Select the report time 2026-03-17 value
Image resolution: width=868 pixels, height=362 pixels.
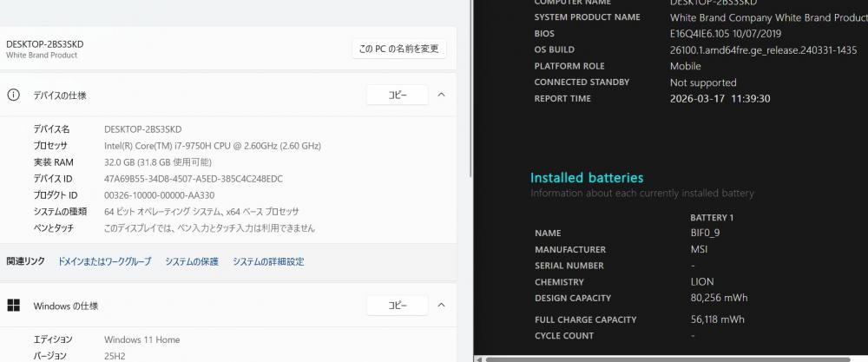tap(720, 98)
